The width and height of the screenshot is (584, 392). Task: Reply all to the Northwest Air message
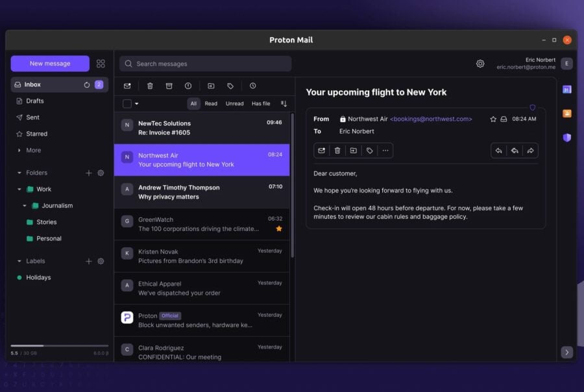515,151
